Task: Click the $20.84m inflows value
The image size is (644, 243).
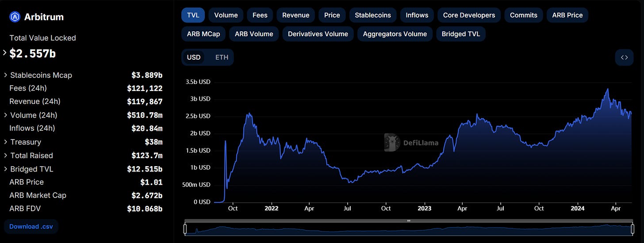Action: [147, 128]
